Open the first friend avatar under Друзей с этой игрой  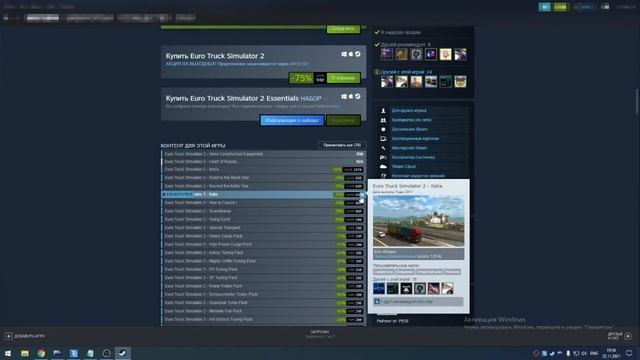coord(387,81)
